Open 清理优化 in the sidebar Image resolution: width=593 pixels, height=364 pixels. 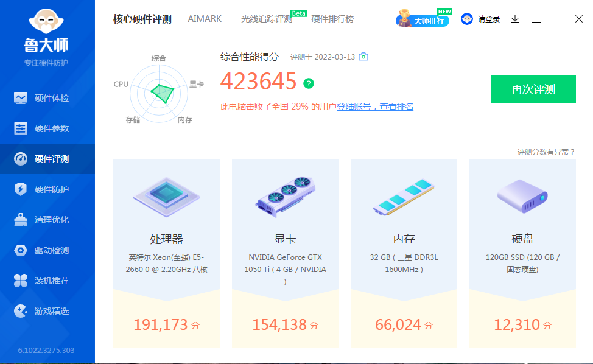47,220
